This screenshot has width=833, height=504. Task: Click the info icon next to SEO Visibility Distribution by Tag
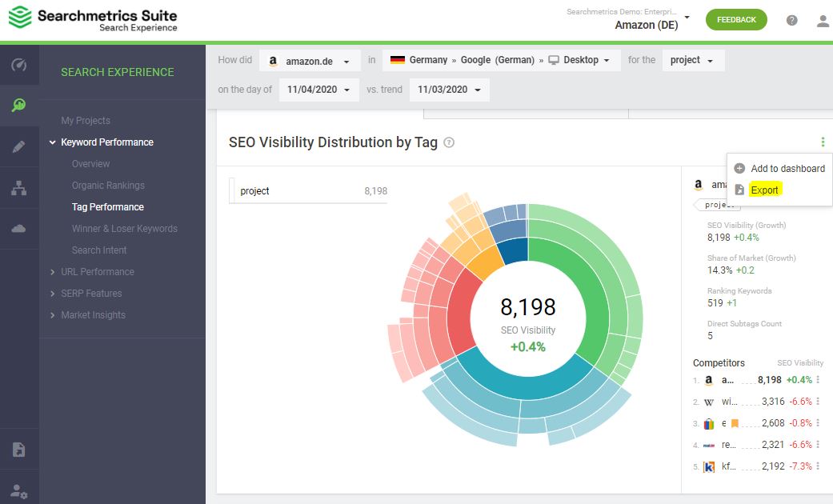tap(449, 142)
